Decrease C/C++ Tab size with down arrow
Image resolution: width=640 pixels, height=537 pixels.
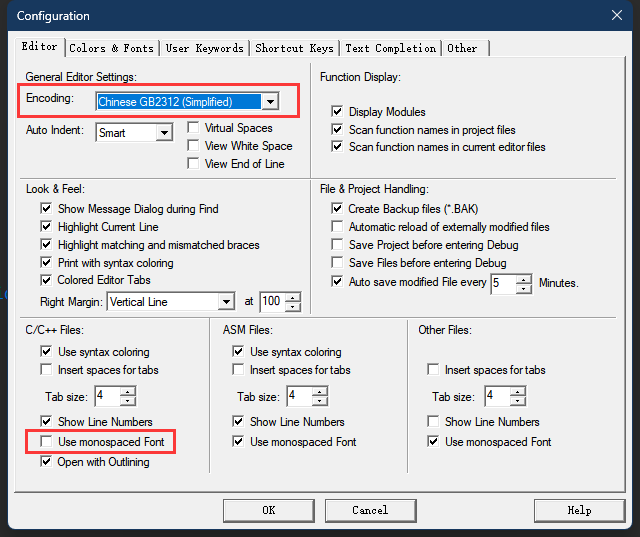128,401
